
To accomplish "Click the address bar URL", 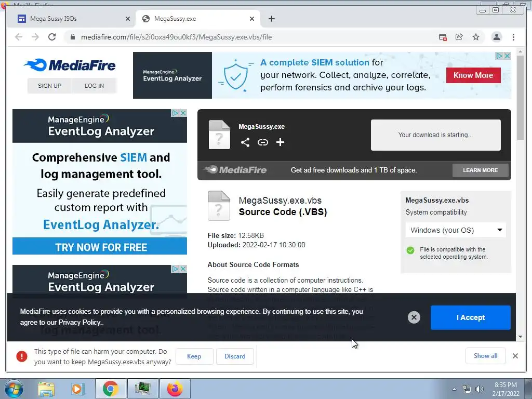I will [177, 37].
